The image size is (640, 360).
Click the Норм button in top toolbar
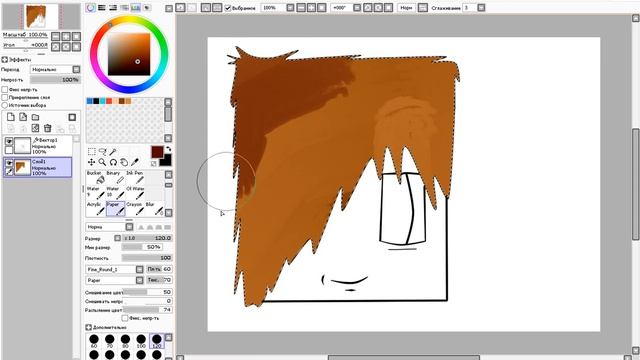point(406,8)
